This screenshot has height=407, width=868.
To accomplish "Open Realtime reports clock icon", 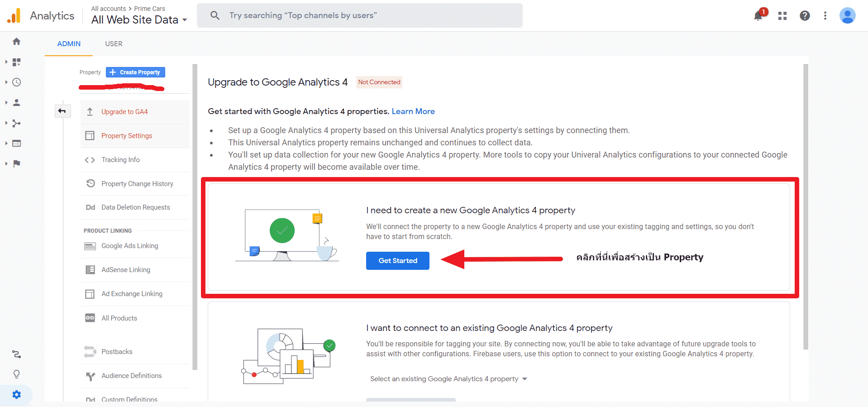I will tap(17, 82).
